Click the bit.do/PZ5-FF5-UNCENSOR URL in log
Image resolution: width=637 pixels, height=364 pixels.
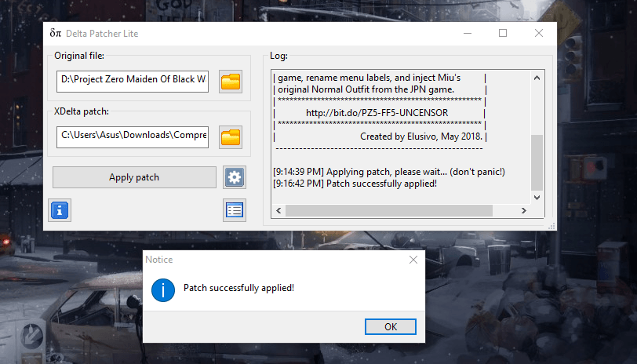point(377,113)
